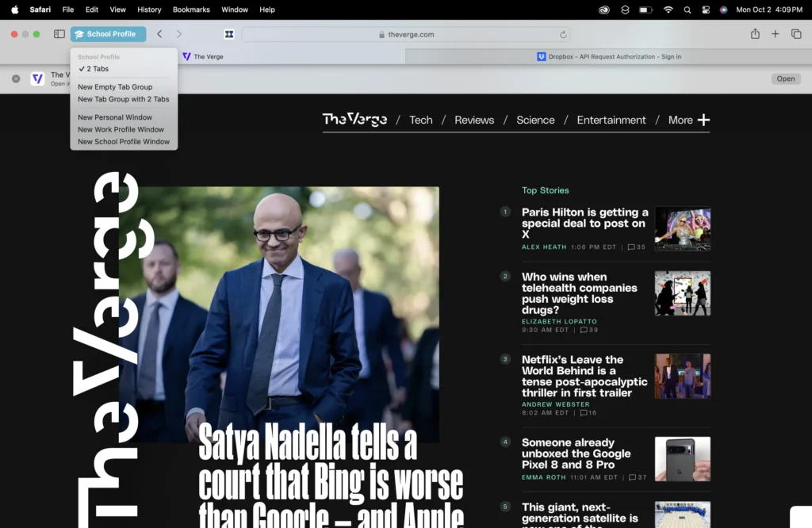The height and width of the screenshot is (528, 812).
Task: Click the extension icon beside address bar
Action: point(229,34)
